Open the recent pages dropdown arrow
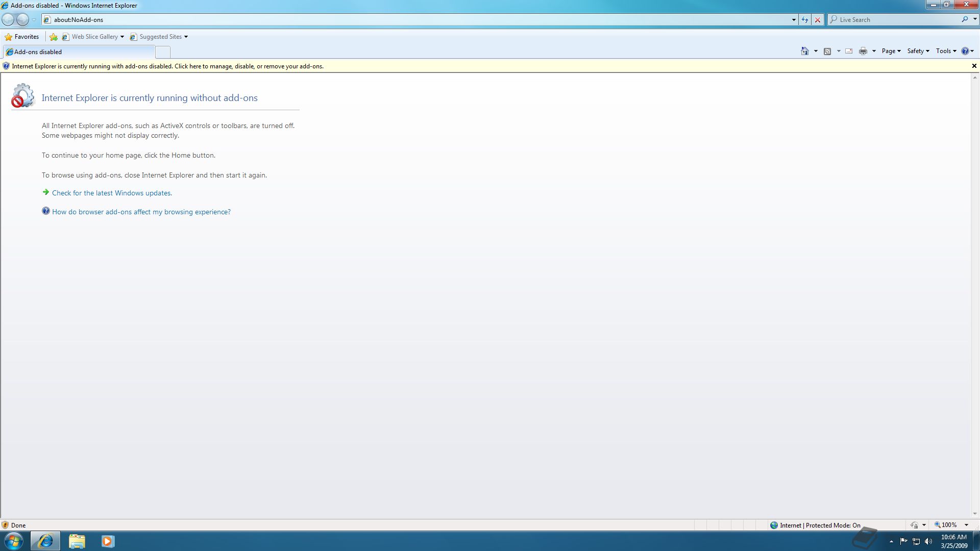 34,19
